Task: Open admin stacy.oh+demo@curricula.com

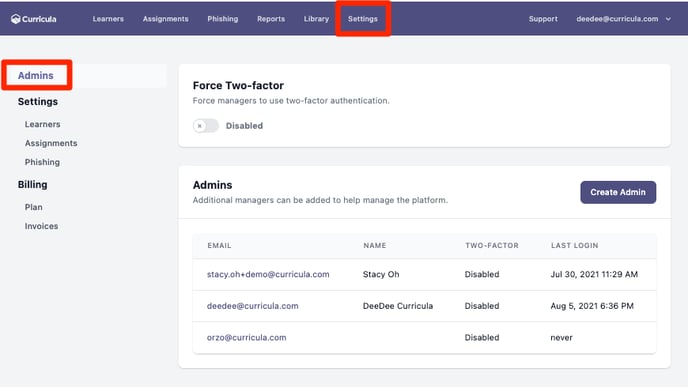Action: tap(268, 274)
